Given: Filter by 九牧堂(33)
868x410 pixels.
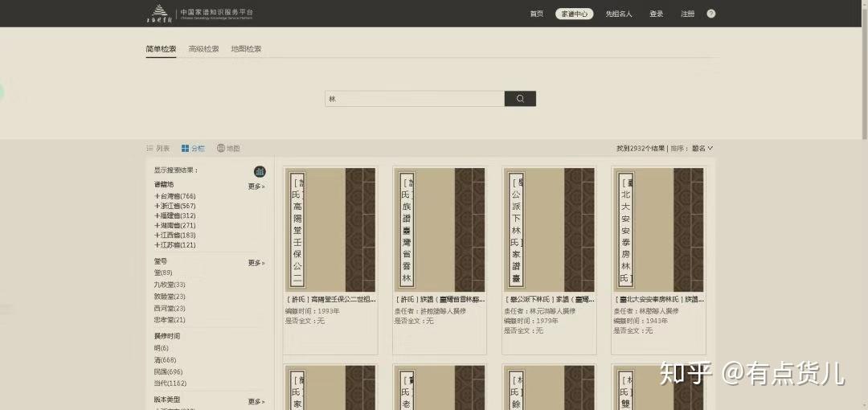Looking at the screenshot, I should (x=170, y=285).
